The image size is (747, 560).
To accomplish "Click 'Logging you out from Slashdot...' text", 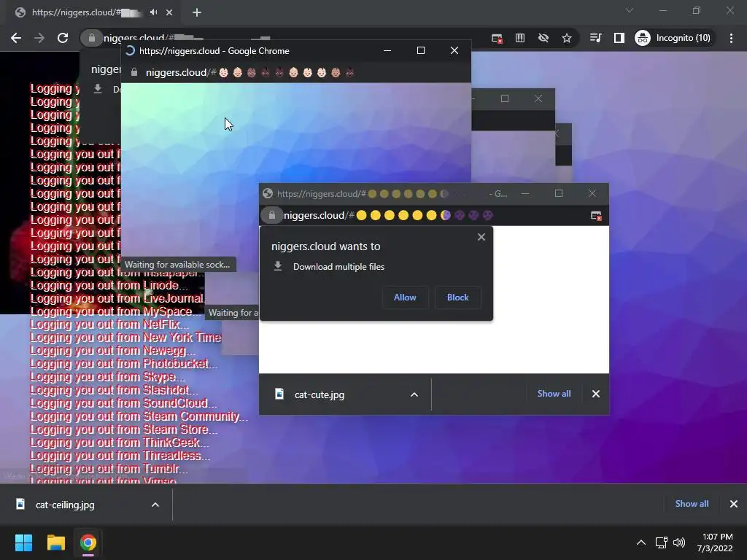I will coord(114,389).
